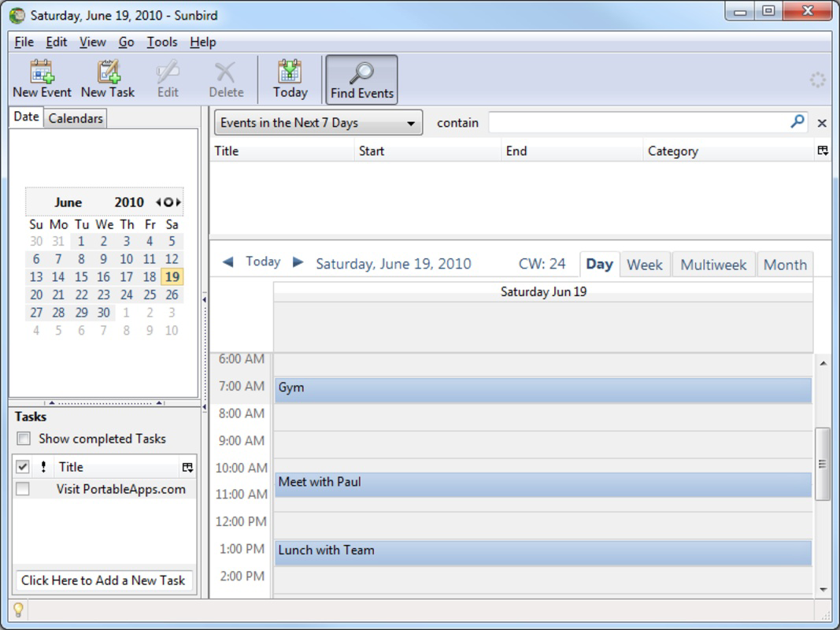Jump to Today using the toolbar icon

pyautogui.click(x=290, y=72)
